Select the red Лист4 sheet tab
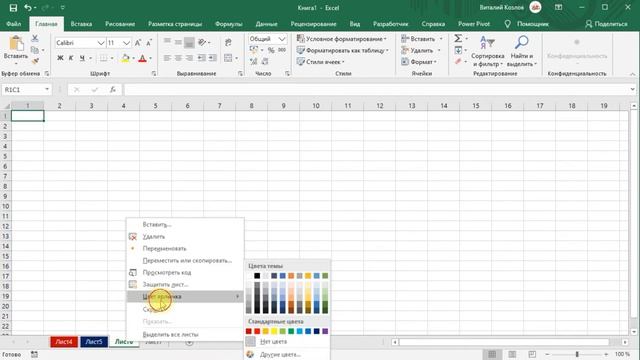Viewport: 640px width, 360px height. (x=64, y=342)
